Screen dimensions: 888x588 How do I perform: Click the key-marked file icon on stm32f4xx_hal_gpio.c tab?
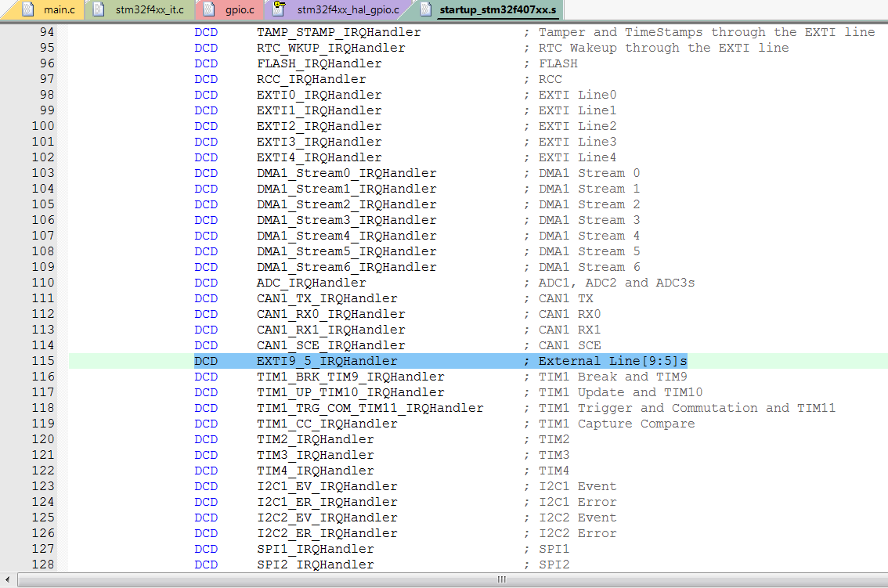[x=280, y=9]
